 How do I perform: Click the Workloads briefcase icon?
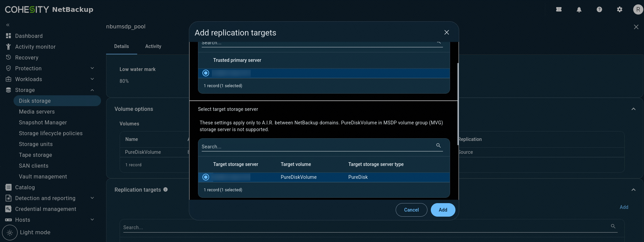[8, 79]
